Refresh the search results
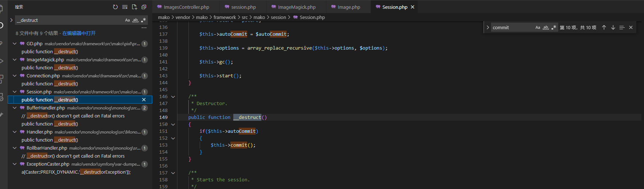 [115, 7]
